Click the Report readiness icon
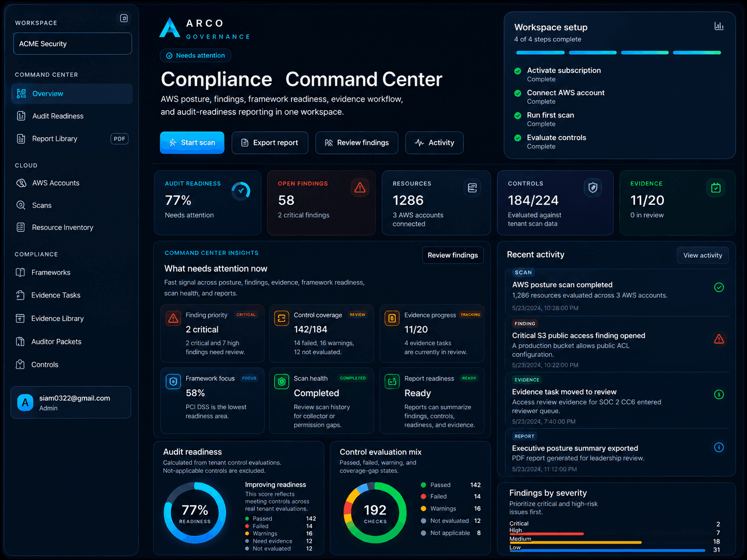The width and height of the screenshot is (747, 560). [x=392, y=382]
